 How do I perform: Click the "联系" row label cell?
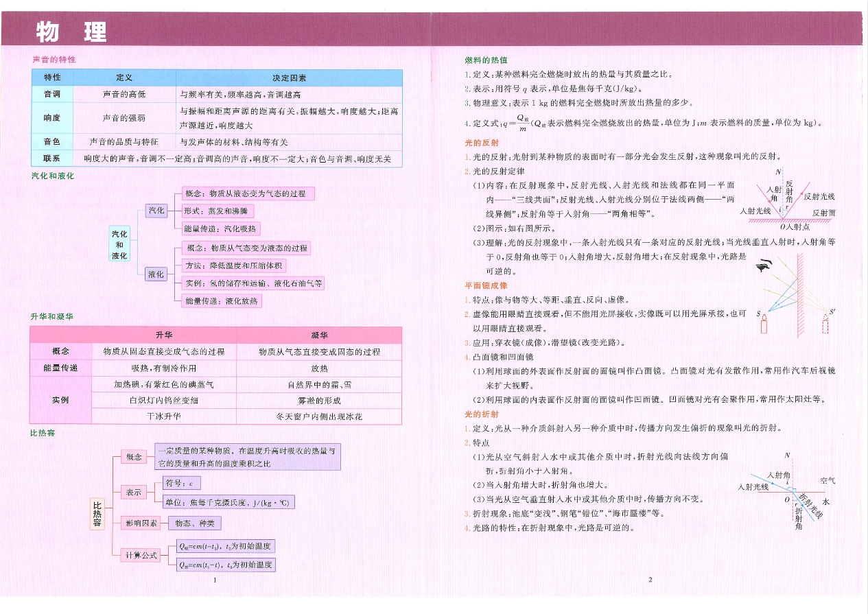click(x=52, y=158)
